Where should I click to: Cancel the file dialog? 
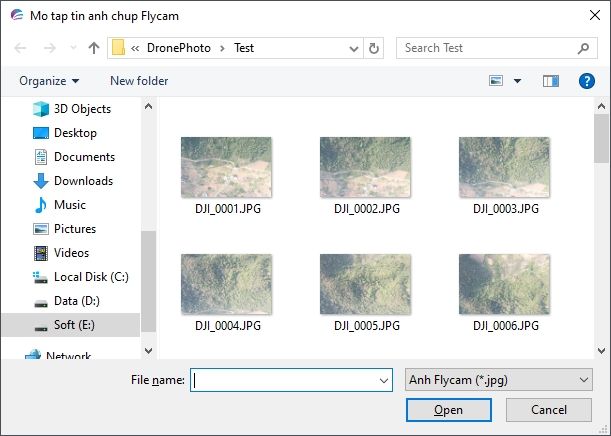pyautogui.click(x=549, y=410)
